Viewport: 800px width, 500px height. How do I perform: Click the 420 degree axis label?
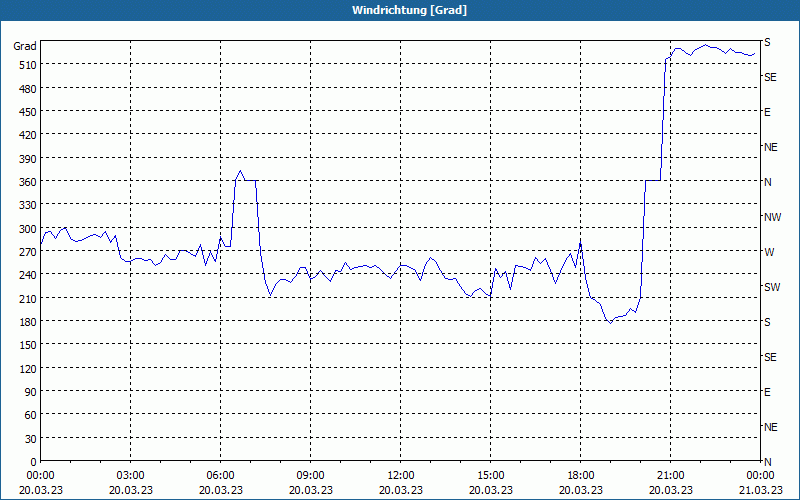pos(28,135)
